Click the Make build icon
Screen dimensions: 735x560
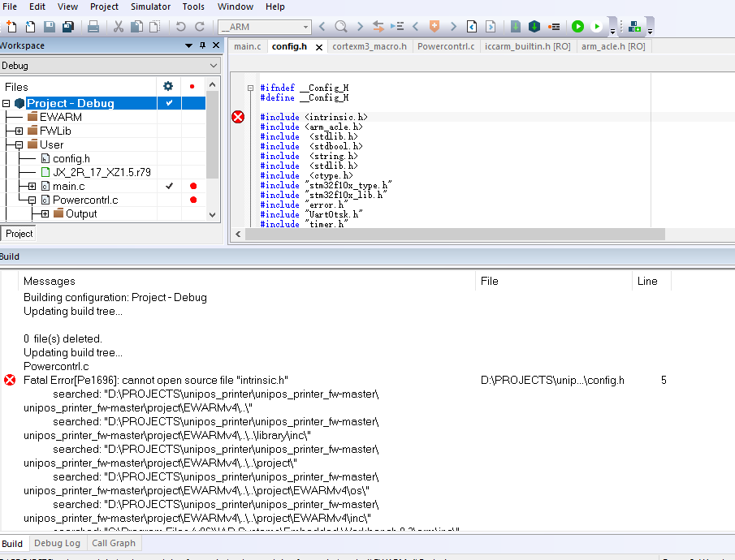coord(534,27)
